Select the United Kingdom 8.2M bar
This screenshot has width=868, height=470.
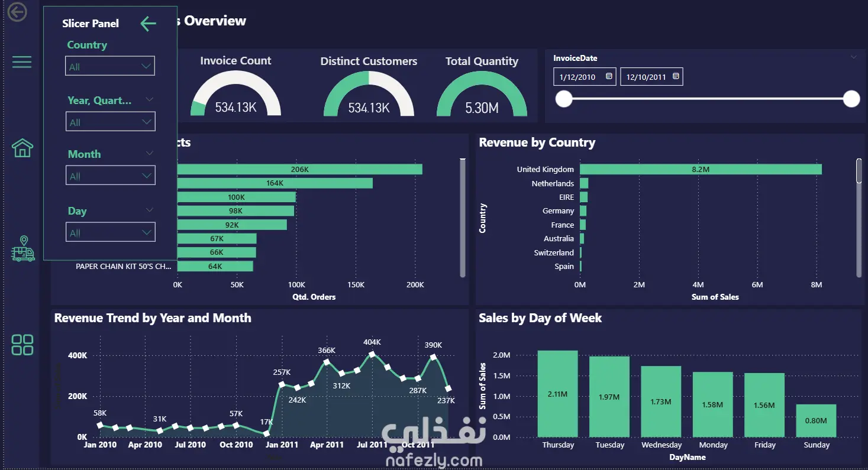(x=701, y=169)
